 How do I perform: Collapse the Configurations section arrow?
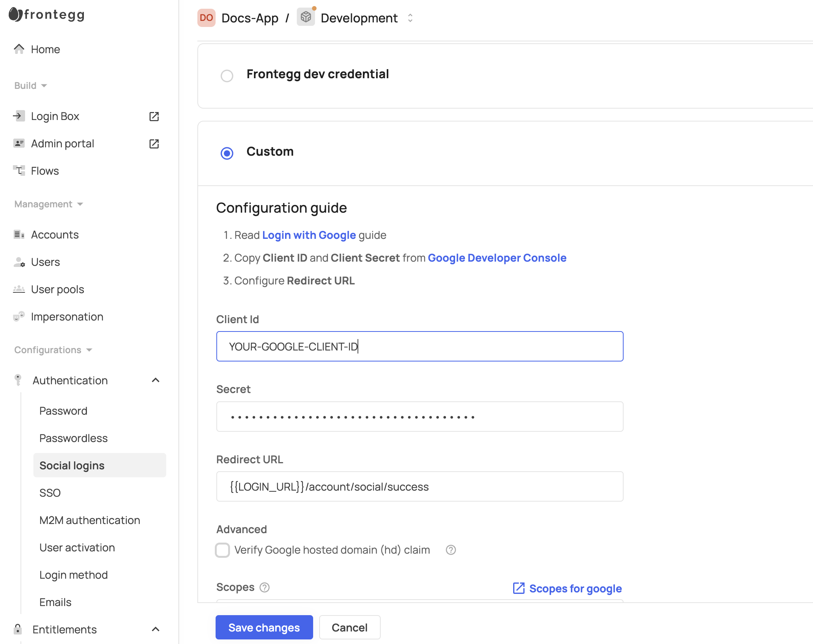(x=89, y=350)
